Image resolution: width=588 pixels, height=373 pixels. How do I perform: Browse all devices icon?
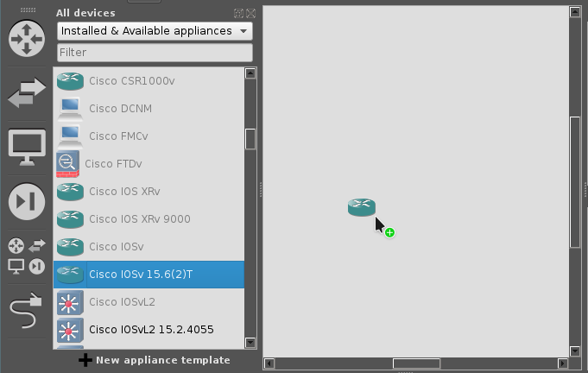tap(27, 255)
